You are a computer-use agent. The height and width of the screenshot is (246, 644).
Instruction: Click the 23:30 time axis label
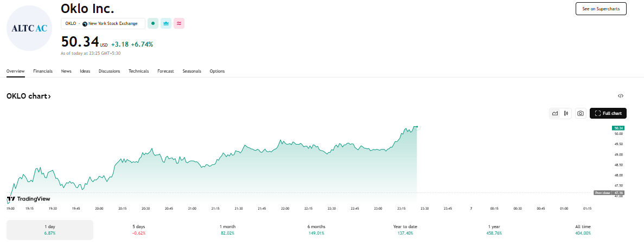pos(425,208)
